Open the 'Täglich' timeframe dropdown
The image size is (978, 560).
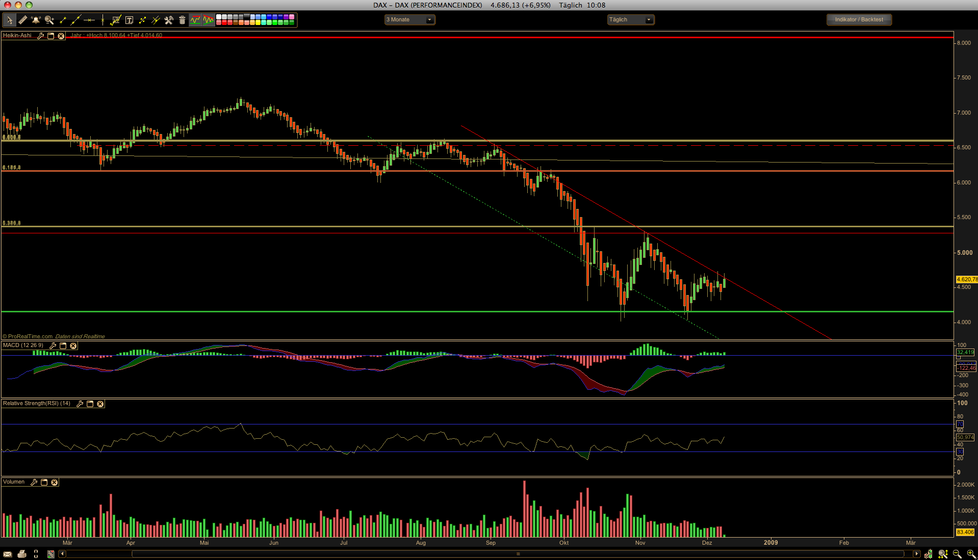631,20
